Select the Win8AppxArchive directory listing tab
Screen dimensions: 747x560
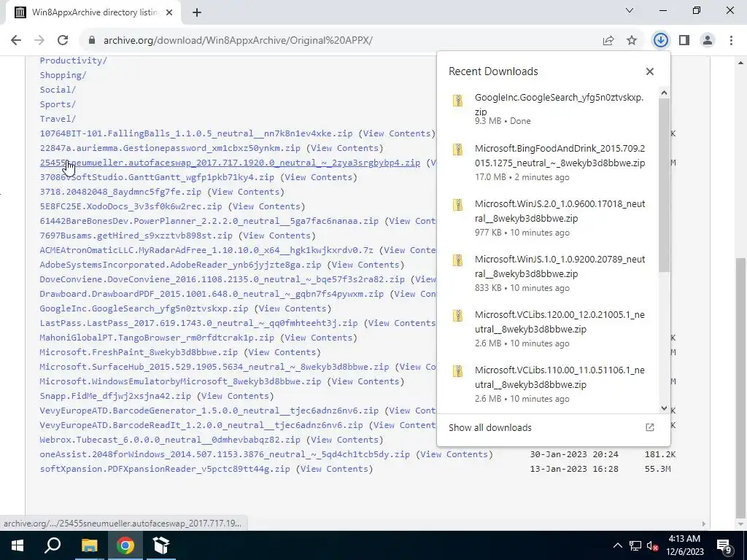[93, 12]
